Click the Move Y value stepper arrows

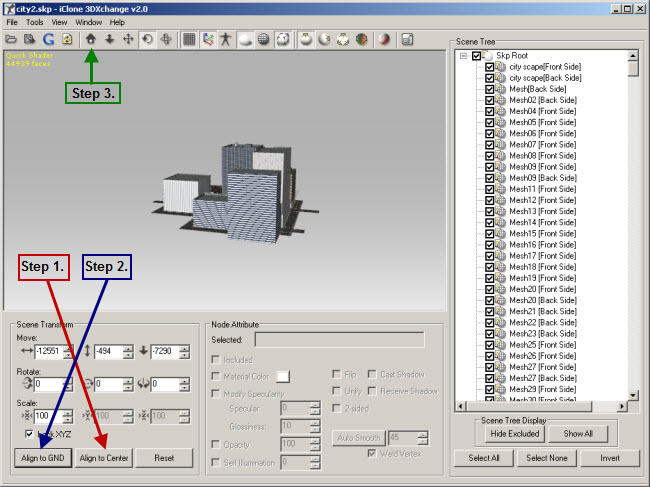click(x=128, y=352)
